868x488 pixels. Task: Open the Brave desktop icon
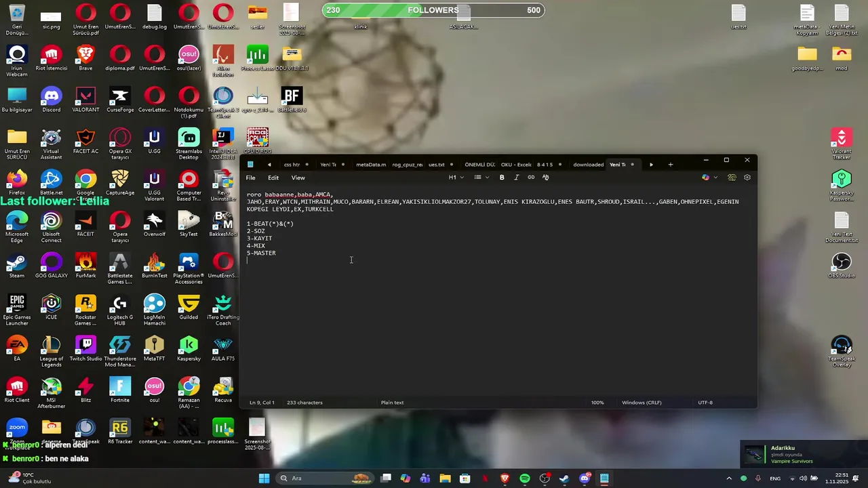pos(85,59)
